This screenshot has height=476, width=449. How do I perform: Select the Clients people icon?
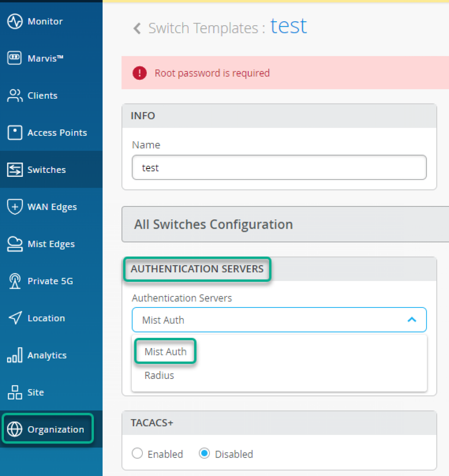[x=15, y=95]
